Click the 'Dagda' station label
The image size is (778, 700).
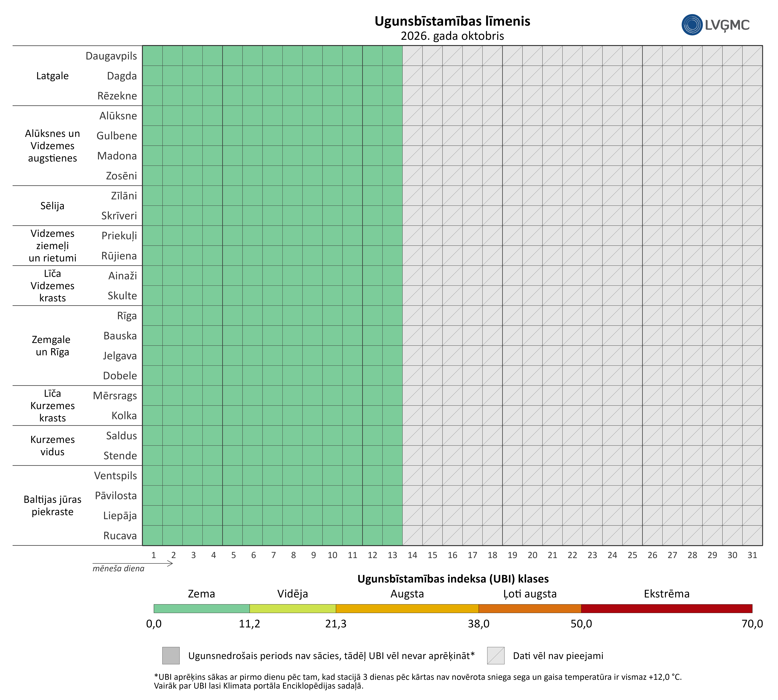[122, 76]
